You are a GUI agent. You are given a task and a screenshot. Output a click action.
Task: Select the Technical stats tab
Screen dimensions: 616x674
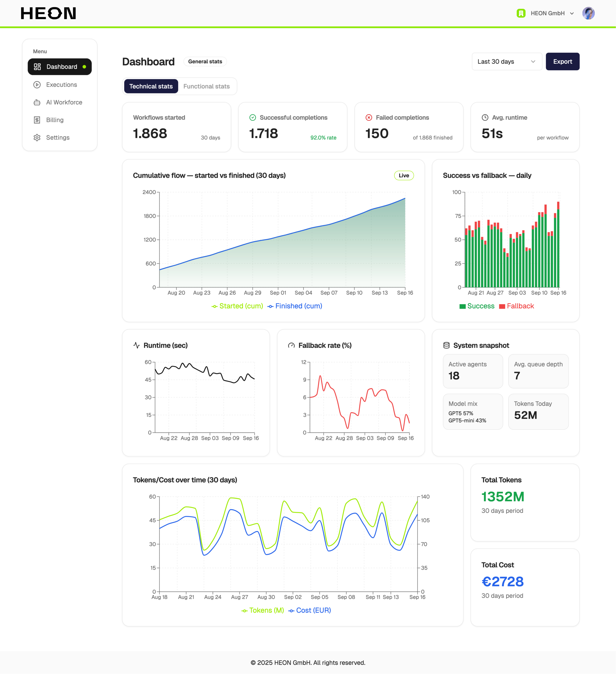(x=151, y=87)
